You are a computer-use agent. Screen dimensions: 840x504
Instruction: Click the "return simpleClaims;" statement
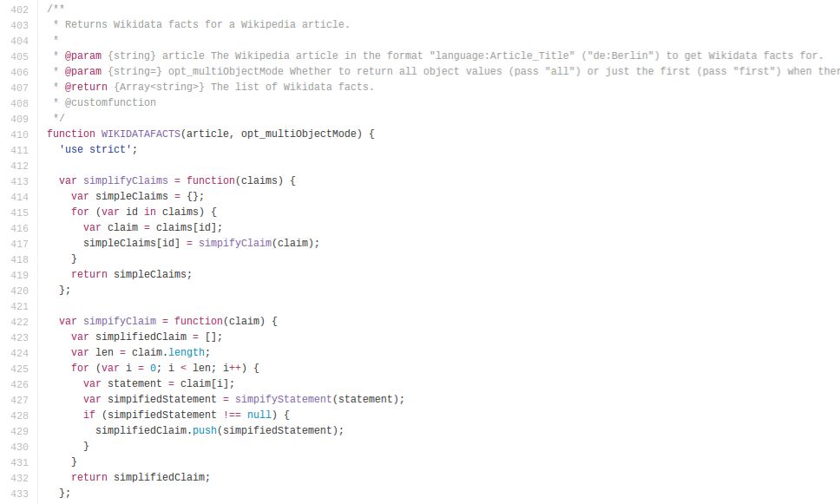[x=132, y=274]
